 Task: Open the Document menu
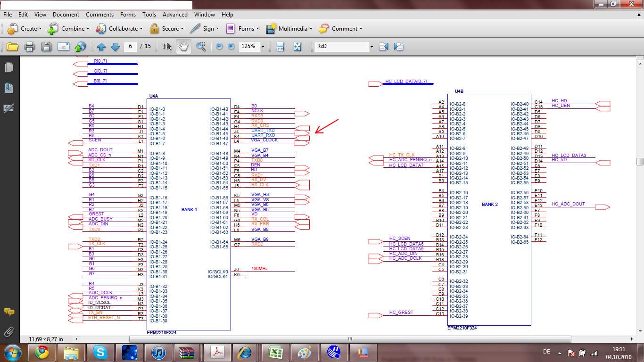pyautogui.click(x=66, y=15)
